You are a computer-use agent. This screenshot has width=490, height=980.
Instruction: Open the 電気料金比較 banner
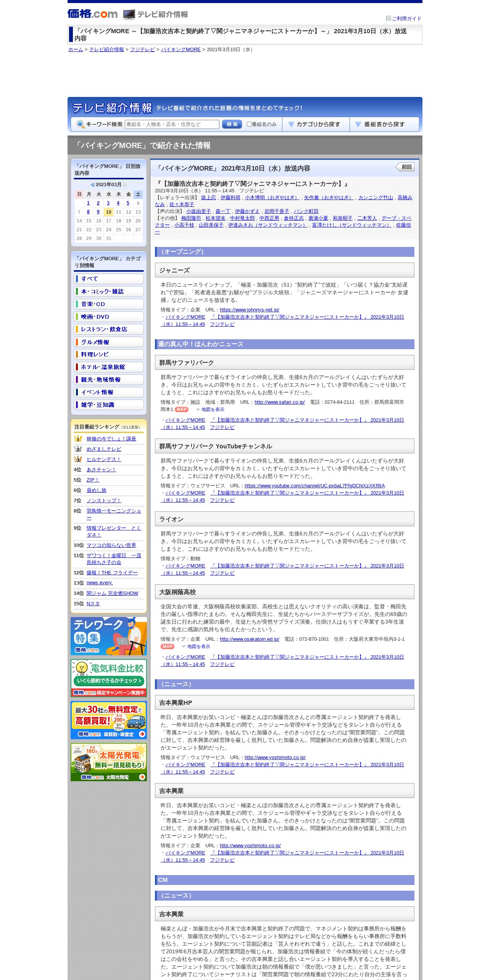pyautogui.click(x=109, y=678)
